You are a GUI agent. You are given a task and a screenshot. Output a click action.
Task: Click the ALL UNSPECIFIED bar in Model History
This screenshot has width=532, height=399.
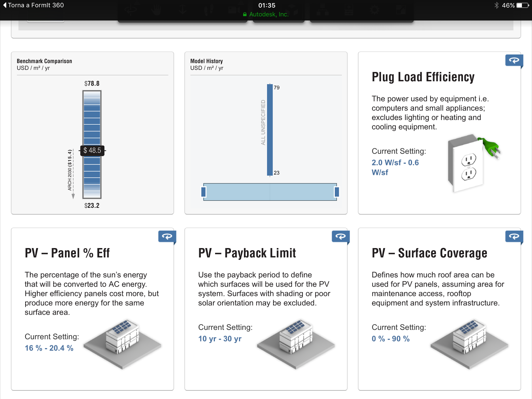270,130
